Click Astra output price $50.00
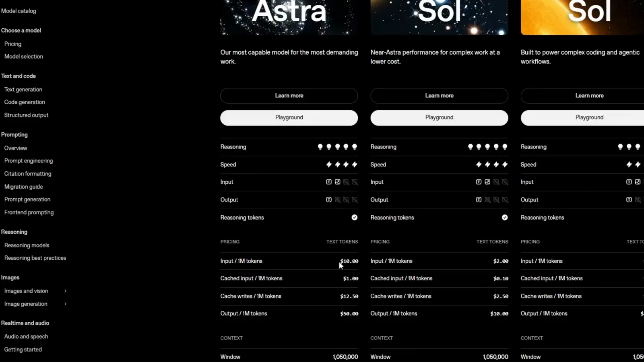This screenshot has height=362, width=644. [x=349, y=314]
